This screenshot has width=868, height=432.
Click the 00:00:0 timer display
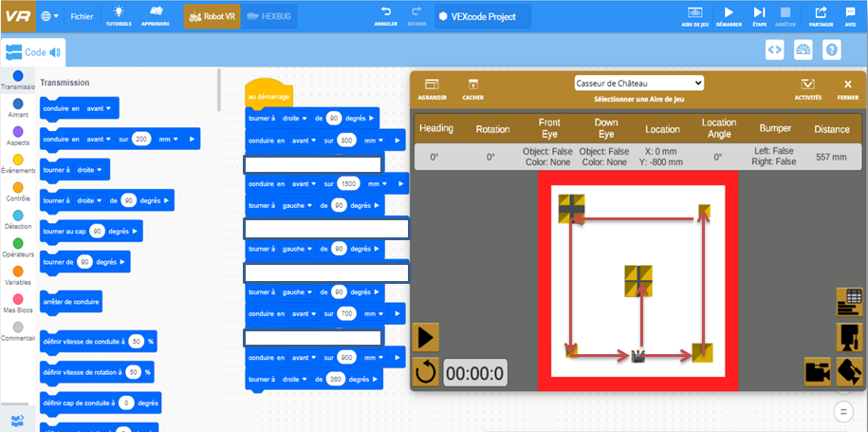coord(475,373)
